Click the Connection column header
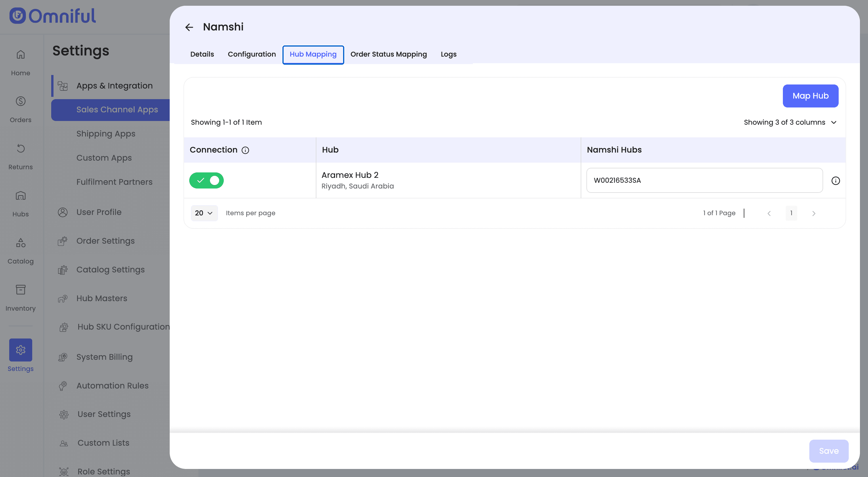Viewport: 868px width, 477px height. point(214,150)
